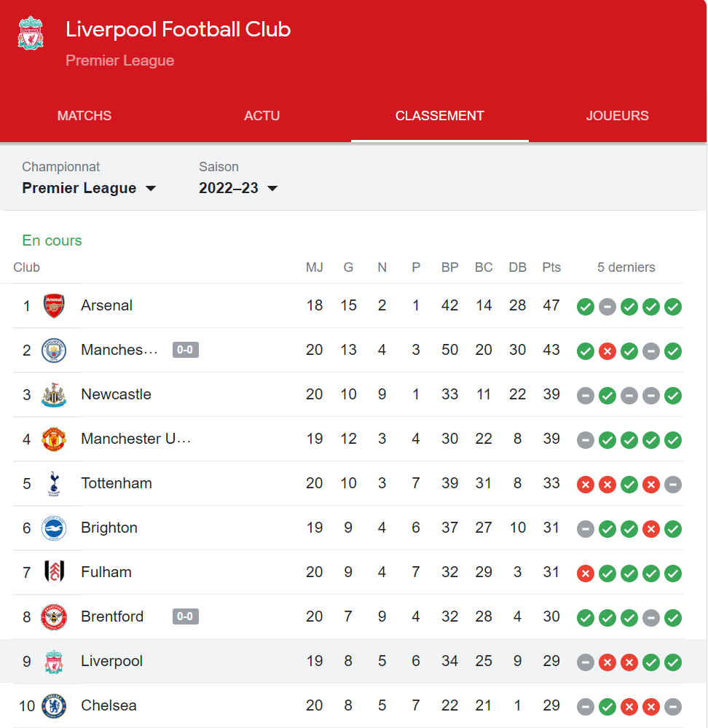Open the Saison 2022–23 dropdown
The width and height of the screenshot is (708, 728).
coord(237,188)
